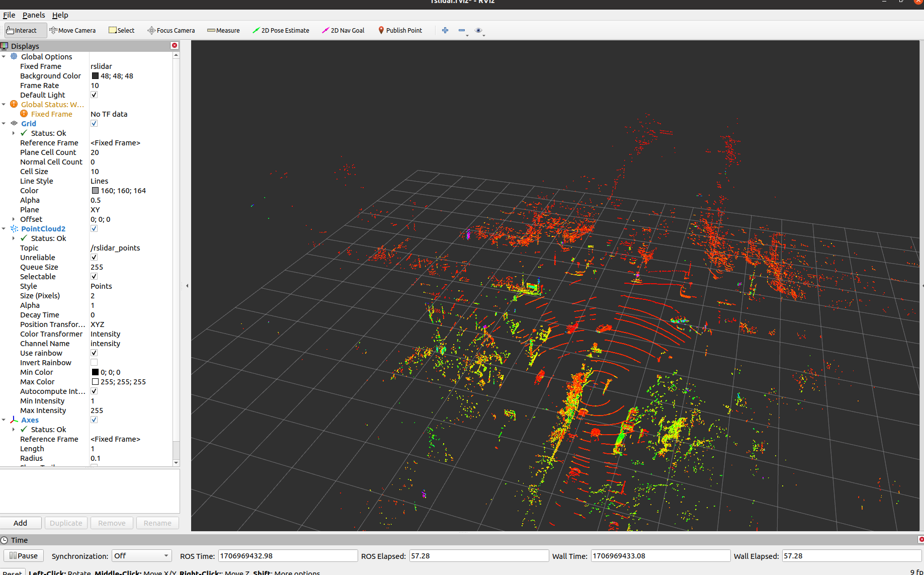
Task: Click the Background Color swatch
Action: click(95, 76)
